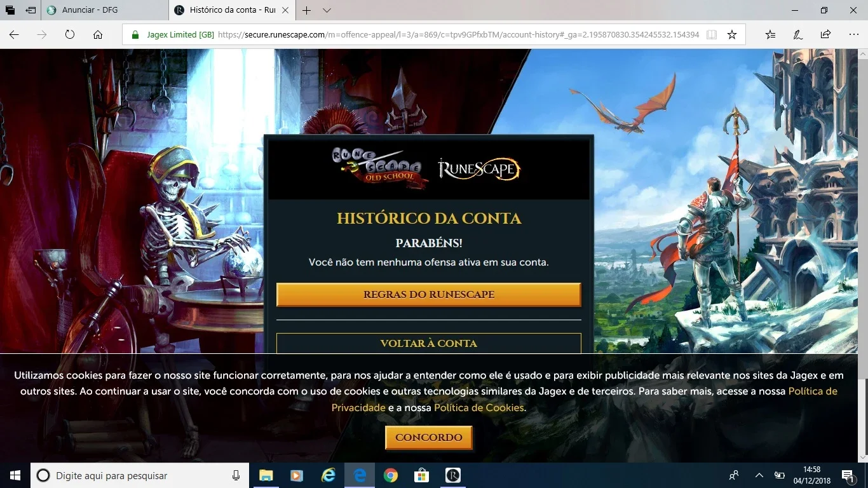Viewport: 868px width, 488px height.
Task: Close the Histórico da conta tab
Action: tap(285, 10)
